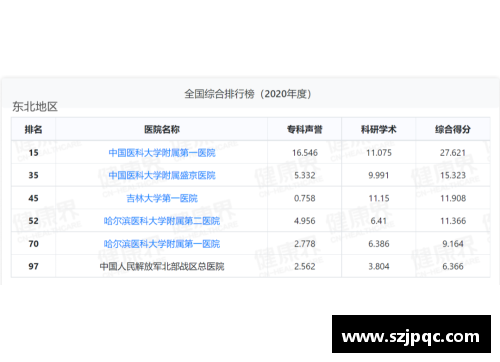This screenshot has height=362, width=500.
Task: Select rank cell 35
Action: click(x=33, y=175)
